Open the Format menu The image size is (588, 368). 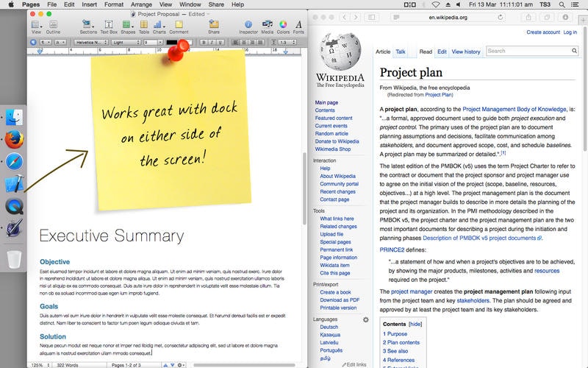point(114,4)
